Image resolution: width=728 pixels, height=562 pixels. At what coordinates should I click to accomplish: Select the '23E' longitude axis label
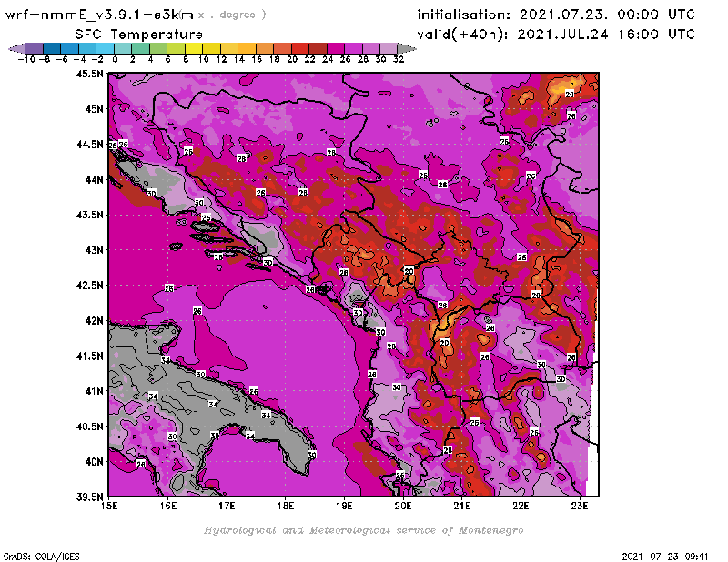(580, 506)
